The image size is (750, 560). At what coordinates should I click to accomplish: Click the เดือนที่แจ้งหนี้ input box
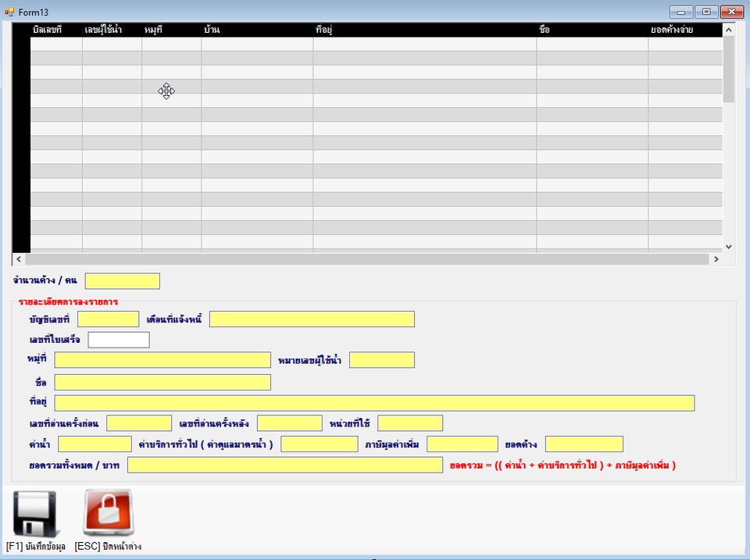(x=312, y=319)
